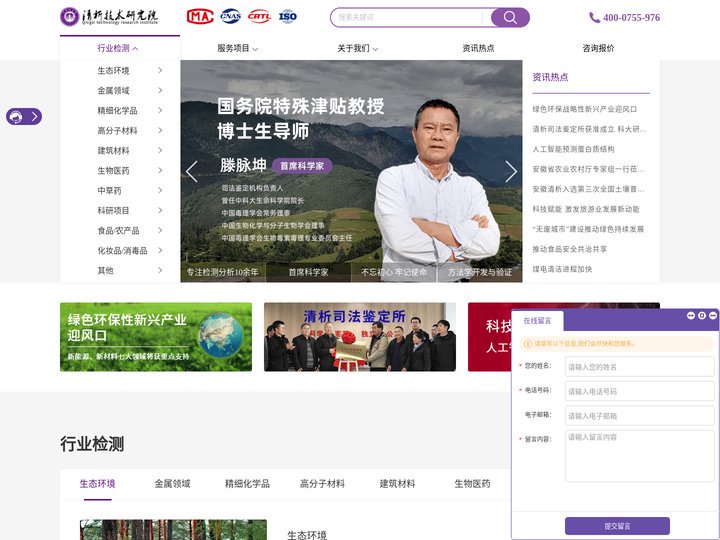Open news "无废城市"建设推动绿色持续发展
The width and height of the screenshot is (720, 540).
[x=588, y=229]
